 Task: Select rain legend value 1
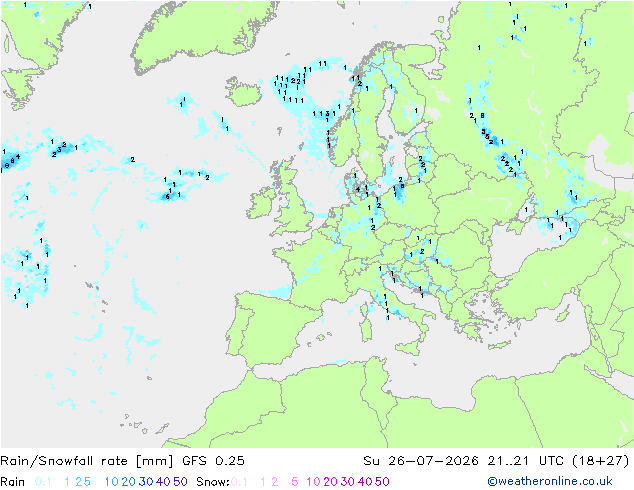click(x=67, y=482)
